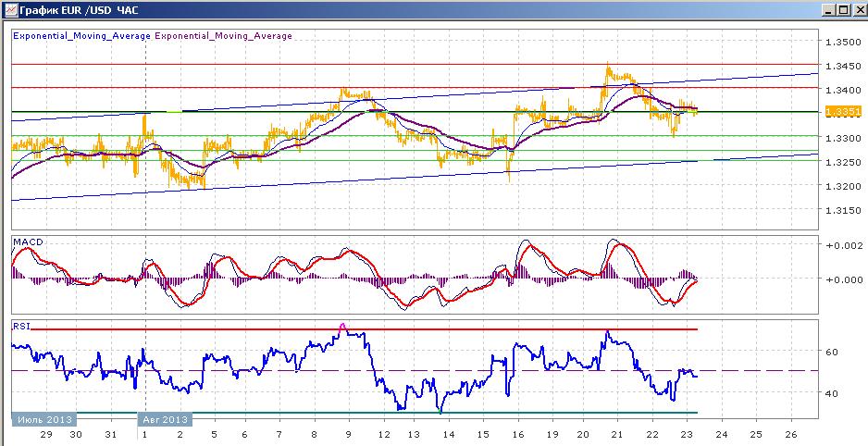Viewport: 868px width, 446px height.
Task: Click date 31 on the time axis
Action: click(x=111, y=434)
